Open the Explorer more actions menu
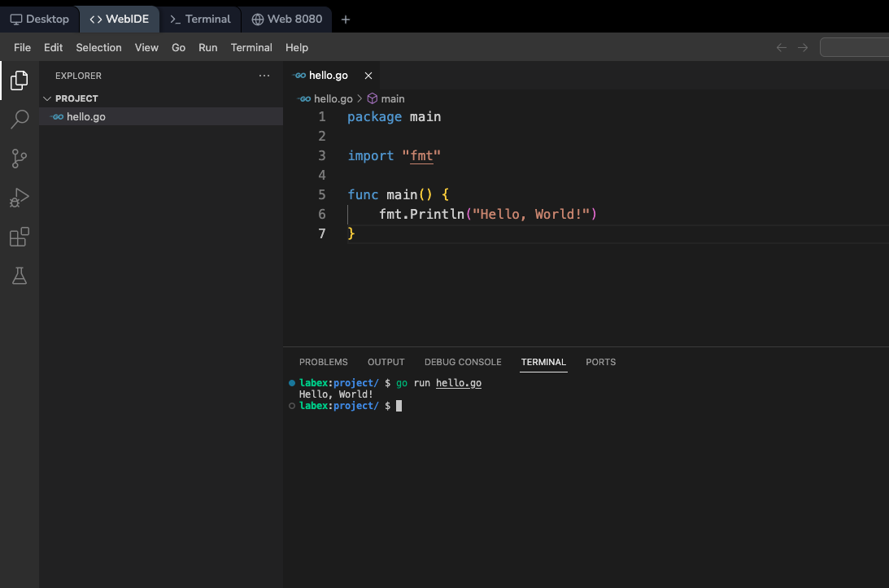This screenshot has height=588, width=889. pos(264,75)
